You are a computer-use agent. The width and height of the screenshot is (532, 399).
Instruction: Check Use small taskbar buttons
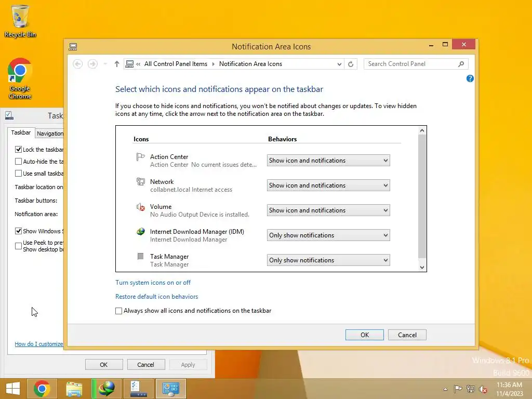coord(18,174)
